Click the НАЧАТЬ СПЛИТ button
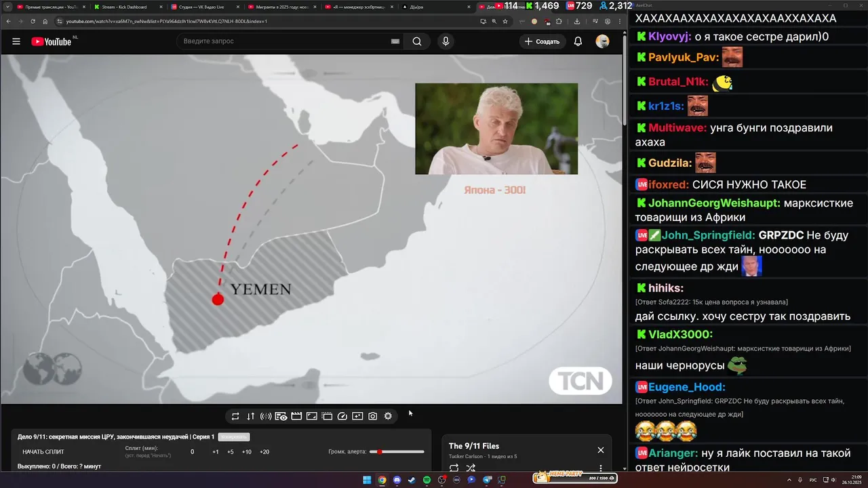The width and height of the screenshot is (868, 488). point(43,452)
